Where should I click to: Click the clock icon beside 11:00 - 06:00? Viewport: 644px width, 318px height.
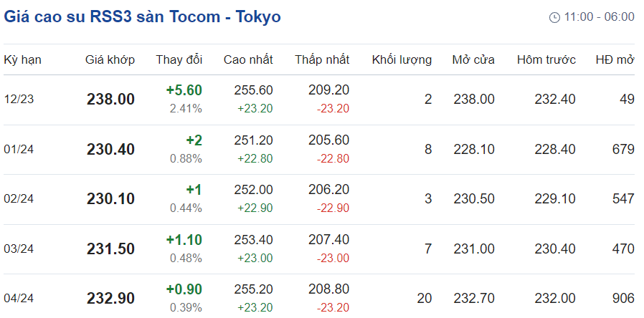tap(554, 17)
